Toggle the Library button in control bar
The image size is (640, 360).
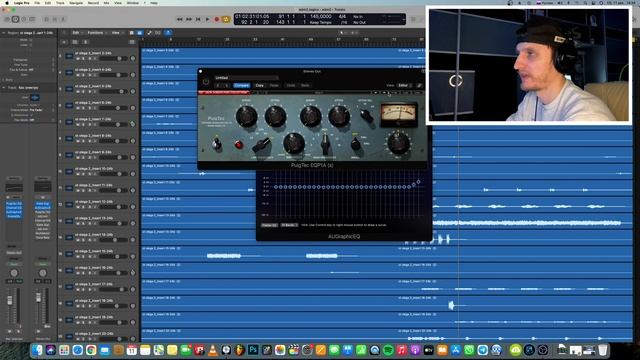point(7,19)
